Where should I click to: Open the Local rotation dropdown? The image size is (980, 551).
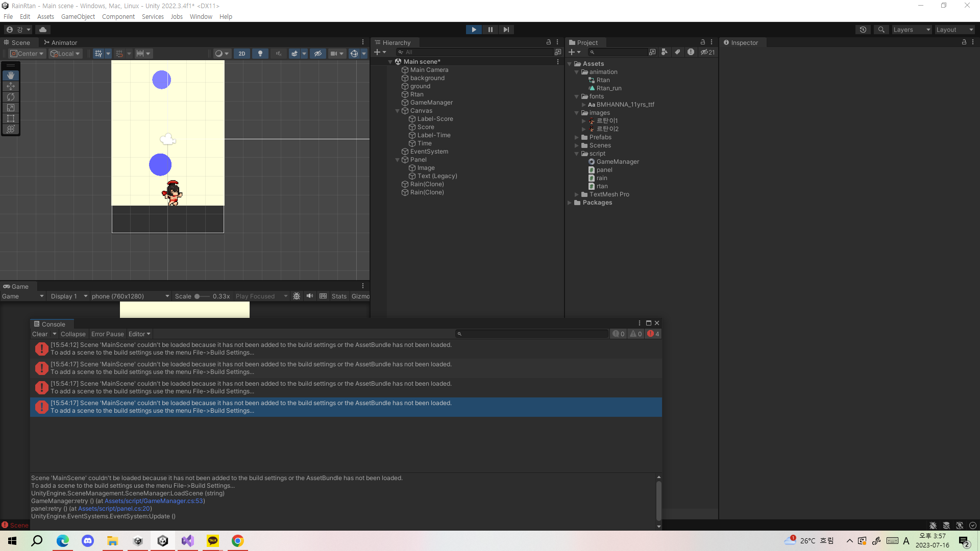pos(65,54)
